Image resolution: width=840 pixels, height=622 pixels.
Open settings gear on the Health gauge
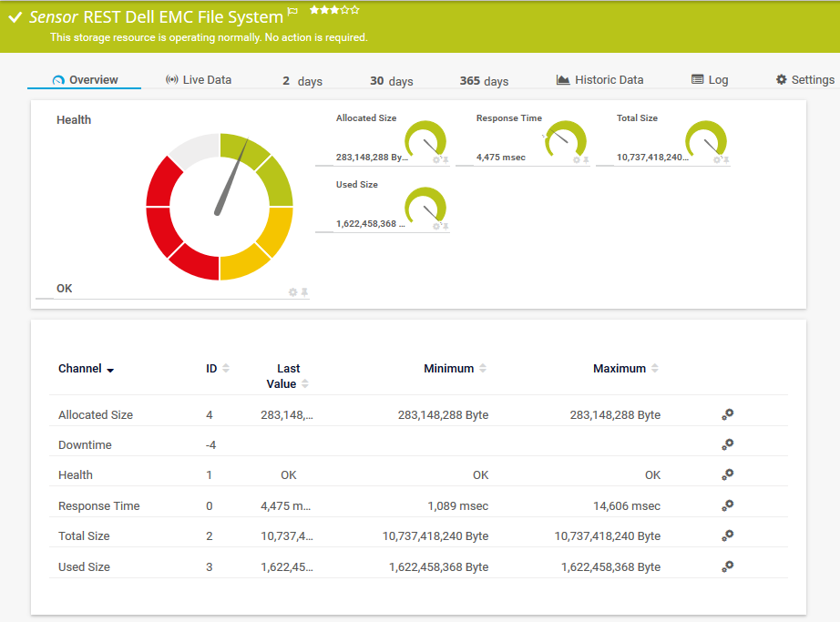[x=292, y=292]
